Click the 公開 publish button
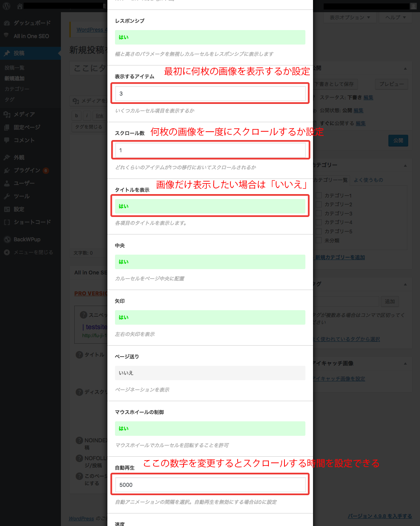Screen dimensions: 420x526 click(x=398, y=140)
